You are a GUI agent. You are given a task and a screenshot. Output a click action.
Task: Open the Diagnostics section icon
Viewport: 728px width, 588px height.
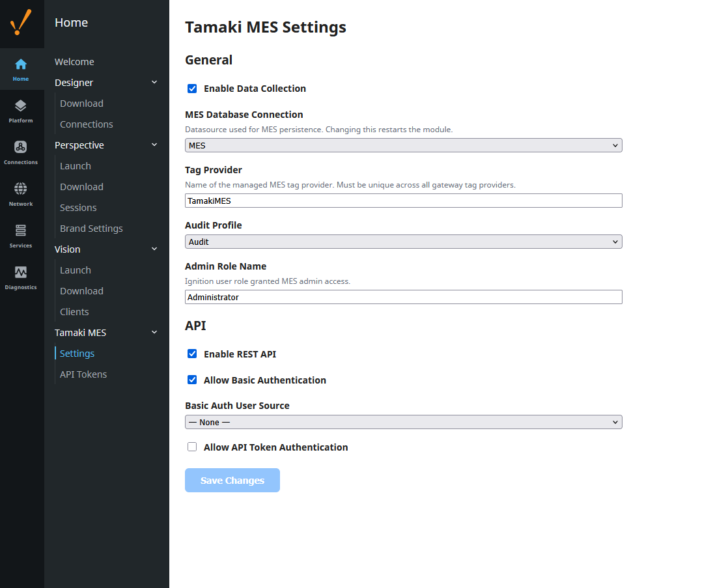pyautogui.click(x=21, y=278)
